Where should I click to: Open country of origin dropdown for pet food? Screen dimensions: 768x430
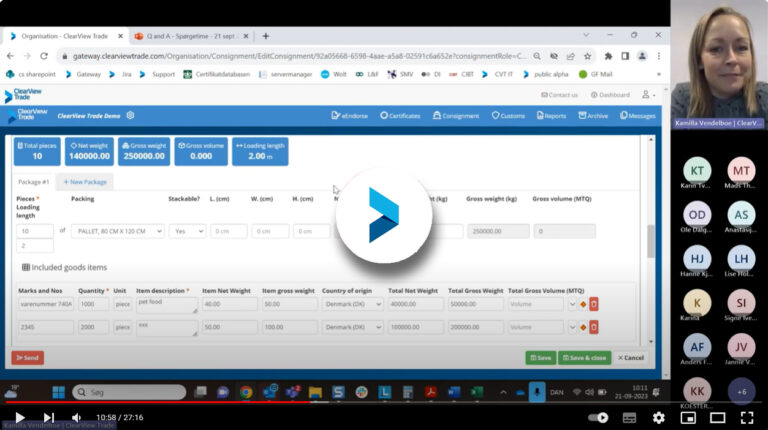click(352, 304)
